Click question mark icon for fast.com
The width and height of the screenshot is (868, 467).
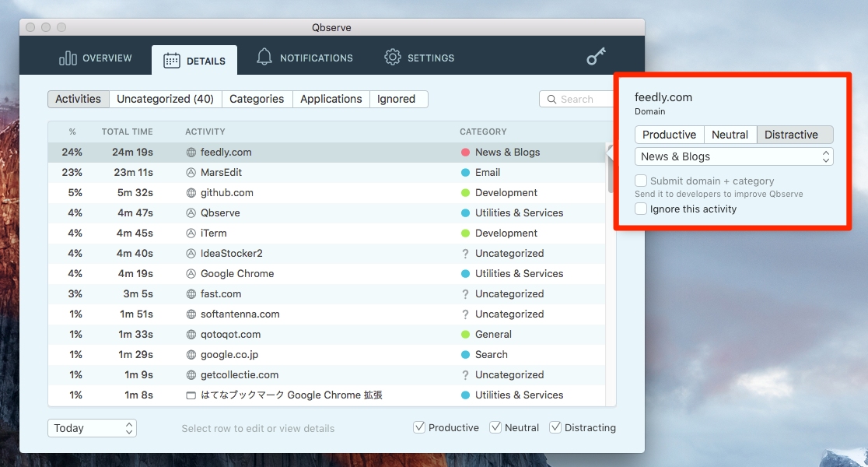coord(465,294)
